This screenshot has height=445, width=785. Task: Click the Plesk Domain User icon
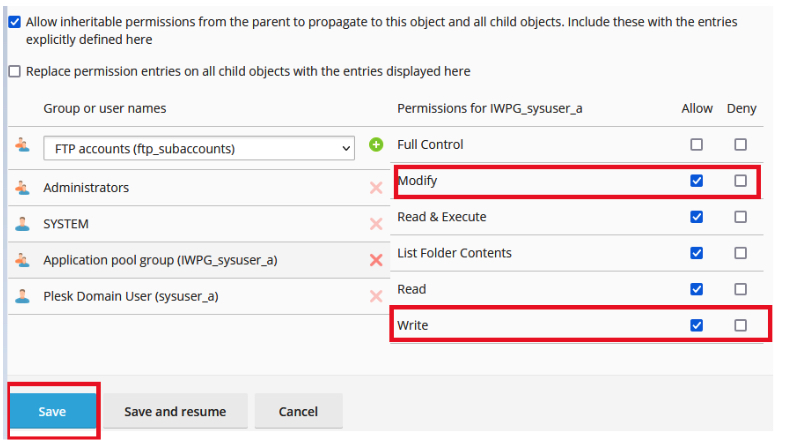22,296
